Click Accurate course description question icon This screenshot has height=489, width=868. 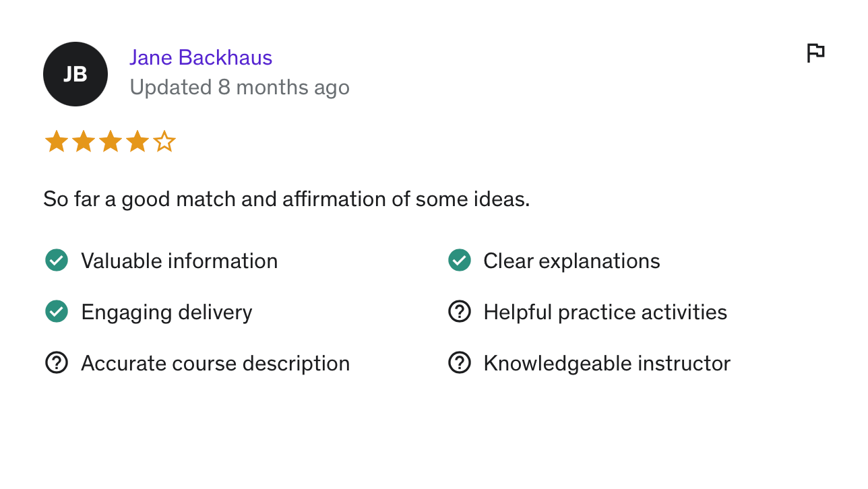coord(57,363)
